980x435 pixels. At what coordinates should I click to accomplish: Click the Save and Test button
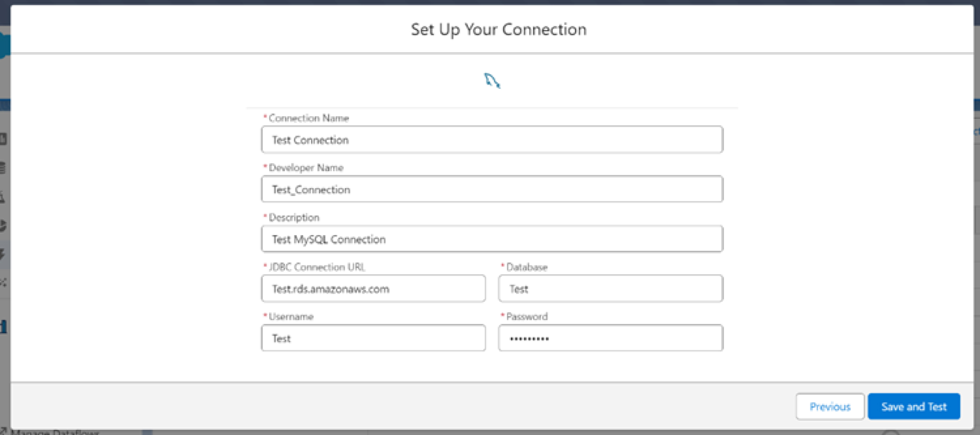click(x=914, y=407)
